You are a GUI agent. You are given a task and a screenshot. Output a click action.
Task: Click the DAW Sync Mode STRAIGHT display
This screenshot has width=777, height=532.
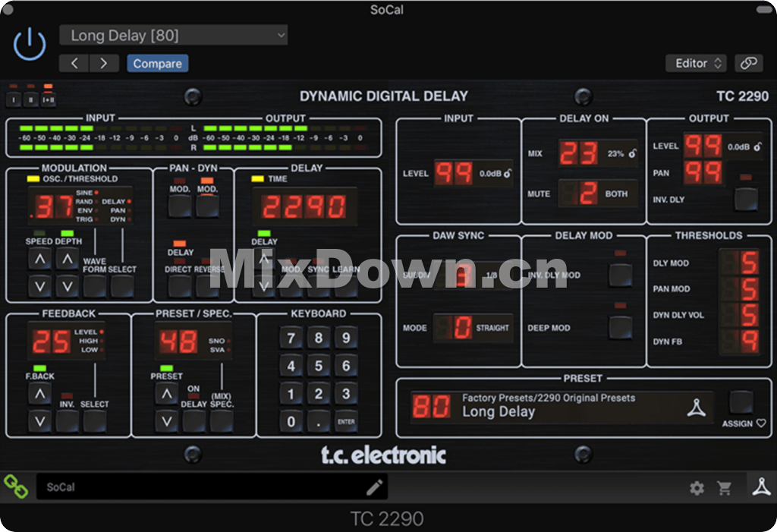click(473, 328)
